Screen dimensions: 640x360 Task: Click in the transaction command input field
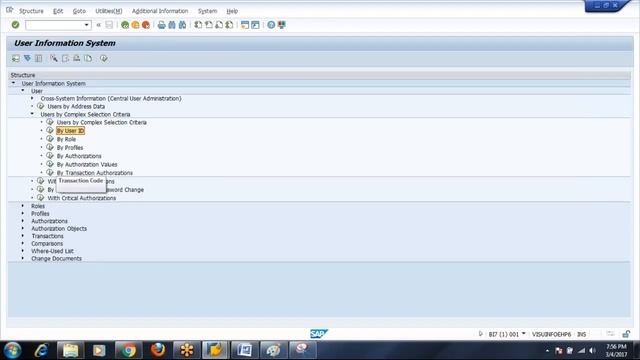click(x=55, y=25)
